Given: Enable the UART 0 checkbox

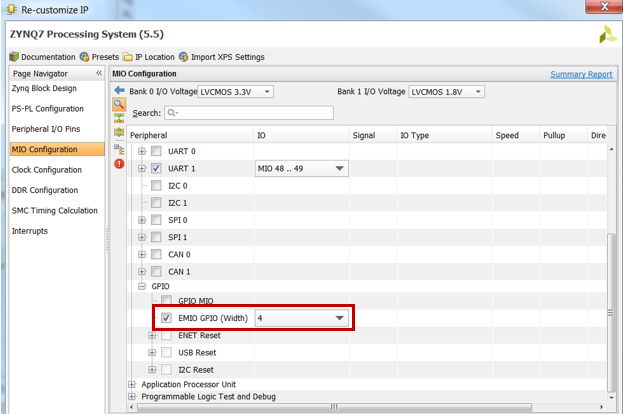Looking at the screenshot, I should 156,151.
